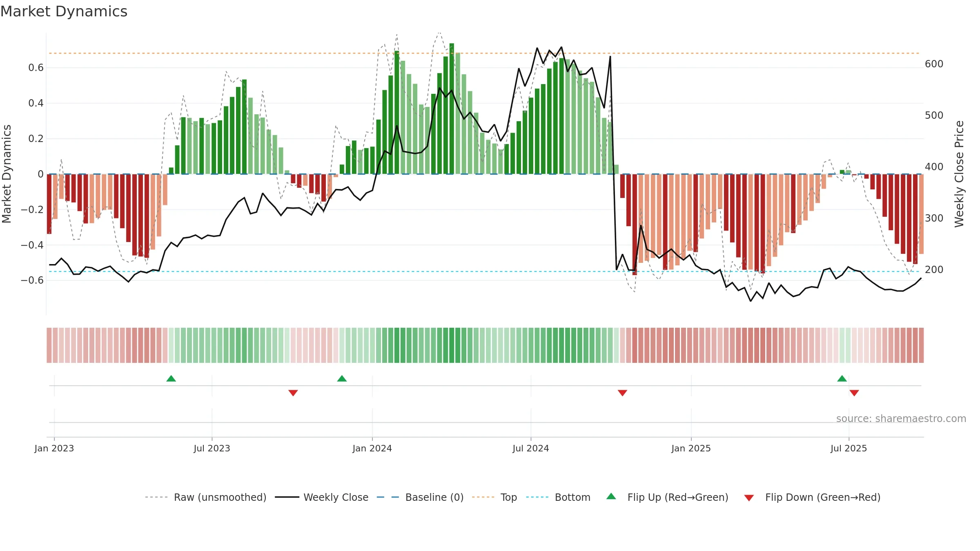Click the Weekly Close Price axis title
Image resolution: width=980 pixels, height=551 pixels.
[959, 174]
